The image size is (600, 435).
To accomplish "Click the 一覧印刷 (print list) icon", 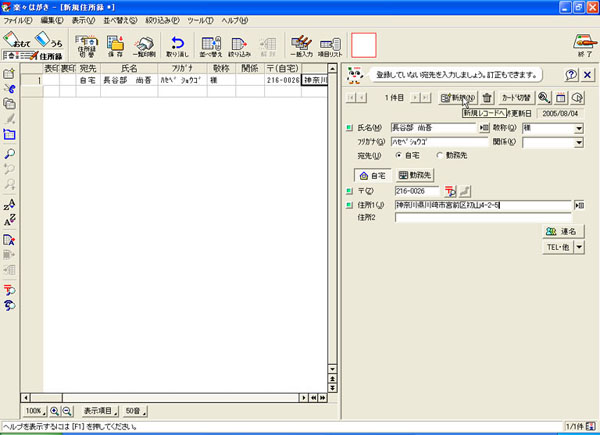I will coord(144,45).
